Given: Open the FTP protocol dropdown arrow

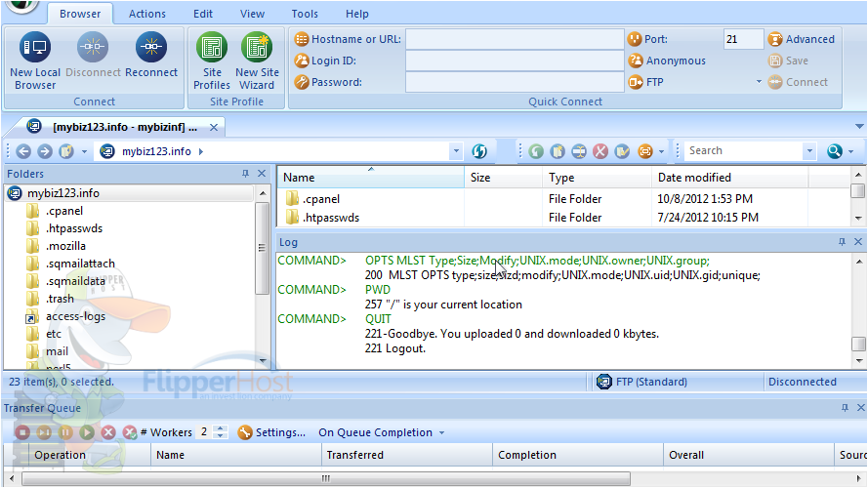Looking at the screenshot, I should coord(759,82).
